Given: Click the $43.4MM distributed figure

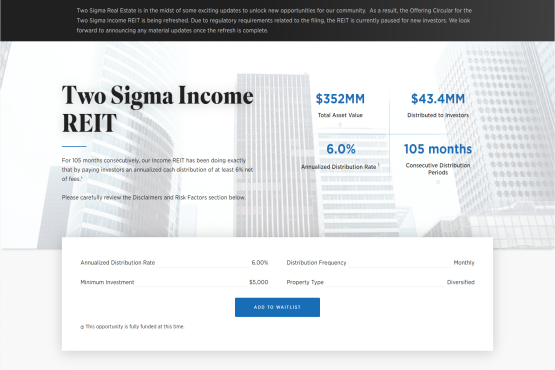Looking at the screenshot, I should click(438, 99).
